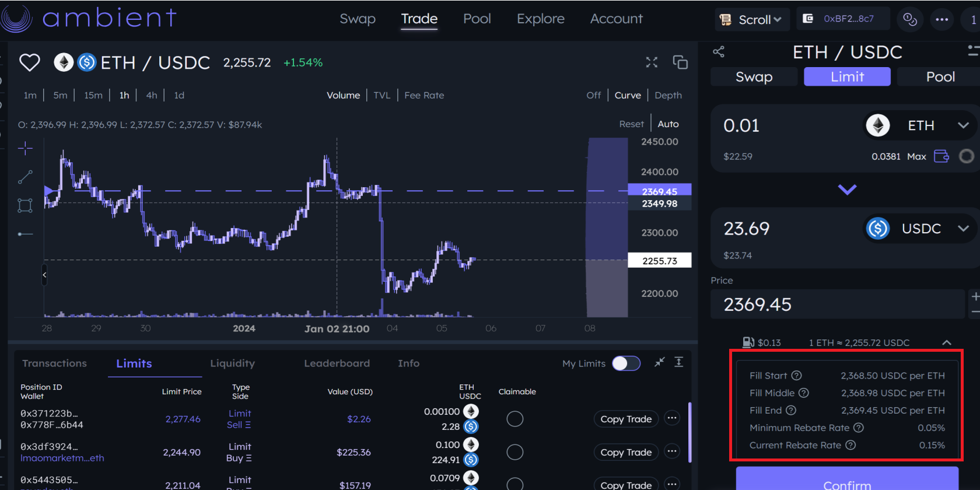Switch to the Liquidity tab
980x490 pixels.
coord(233,363)
